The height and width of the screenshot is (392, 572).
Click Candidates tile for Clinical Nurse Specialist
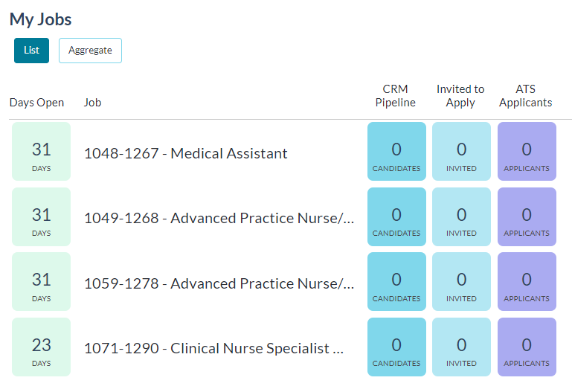pyautogui.click(x=396, y=347)
